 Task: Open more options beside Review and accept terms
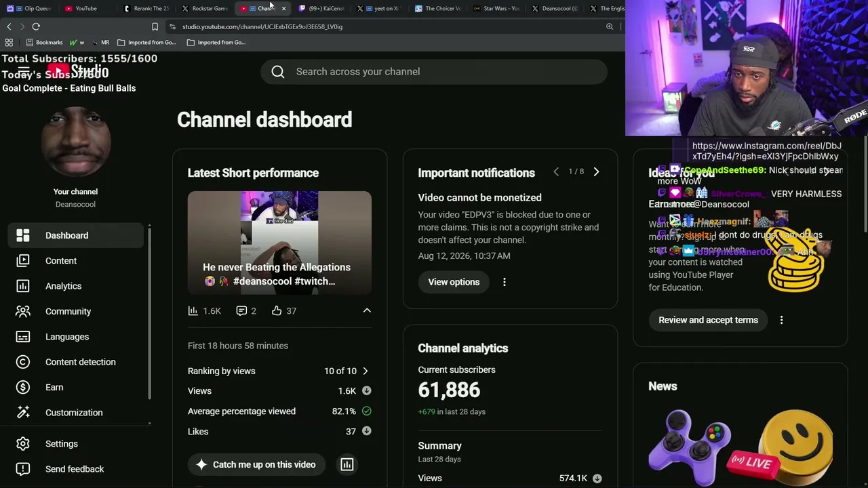[x=781, y=320]
